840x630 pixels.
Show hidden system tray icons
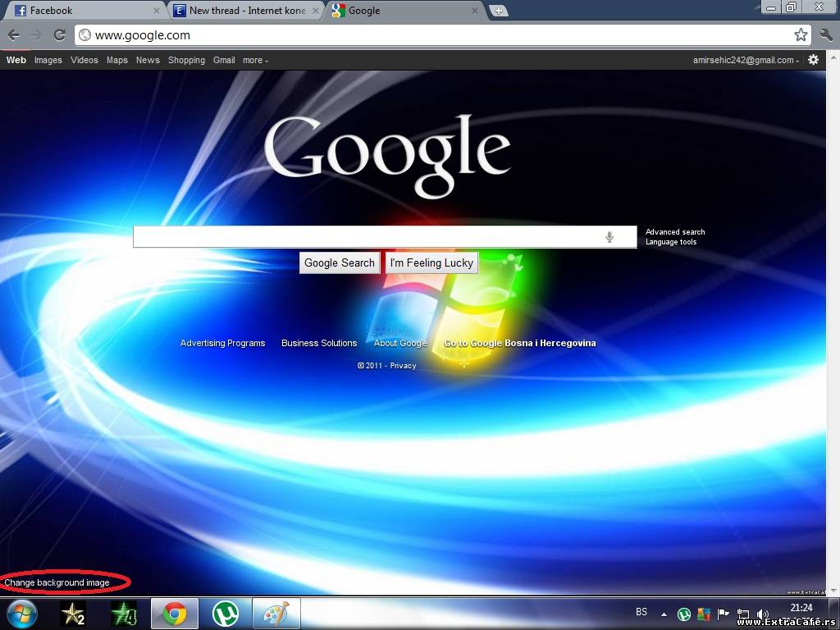pos(663,614)
